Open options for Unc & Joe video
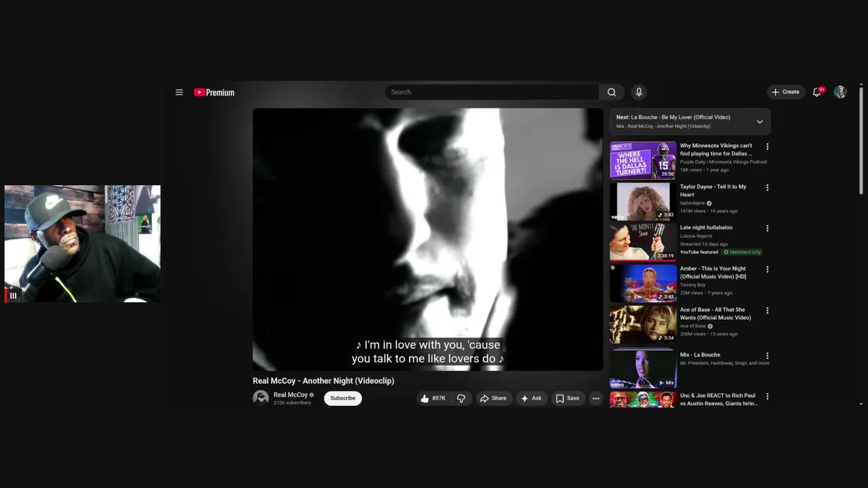868x488 pixels. point(768,396)
